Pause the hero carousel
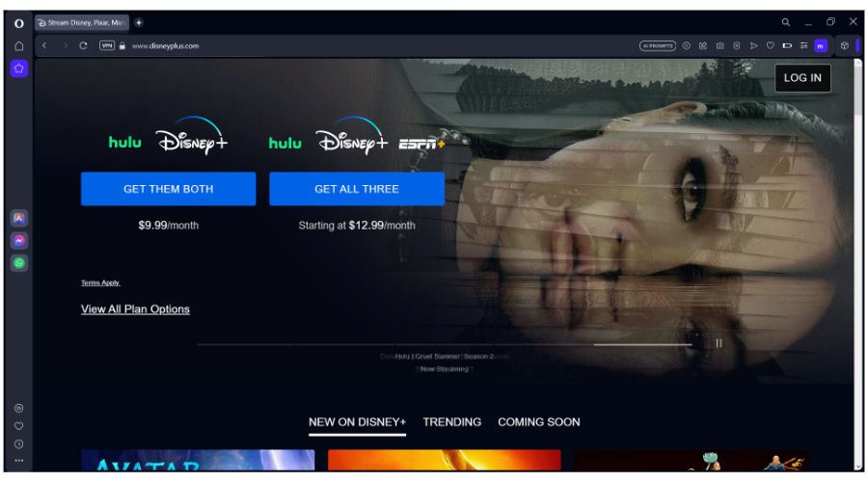 [x=719, y=343]
